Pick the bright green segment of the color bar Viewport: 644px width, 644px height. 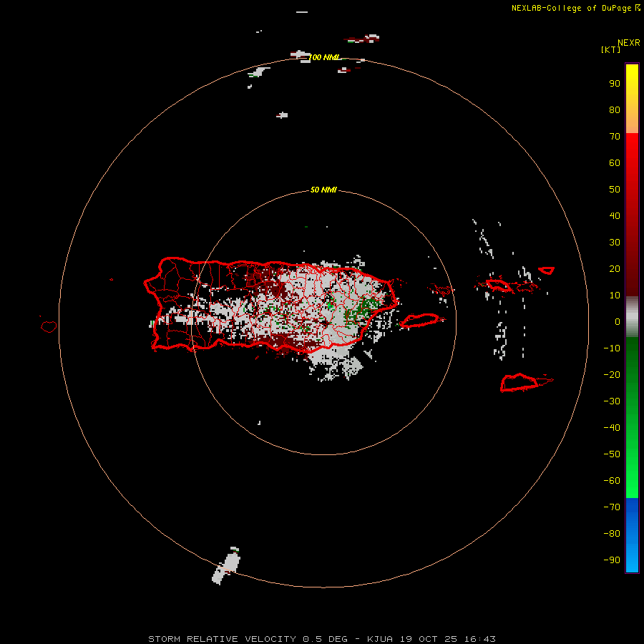pyautogui.click(x=632, y=472)
